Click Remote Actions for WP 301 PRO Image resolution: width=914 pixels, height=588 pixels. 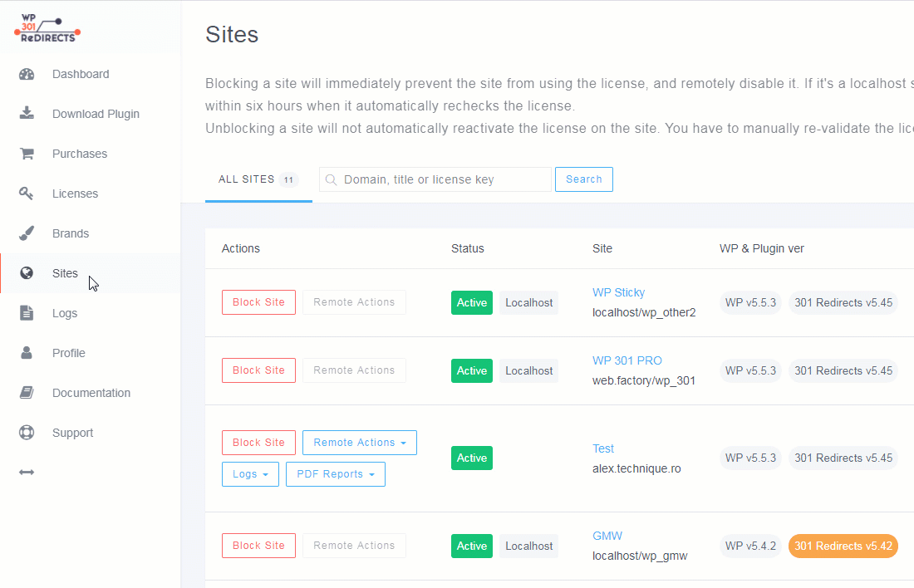pos(355,370)
